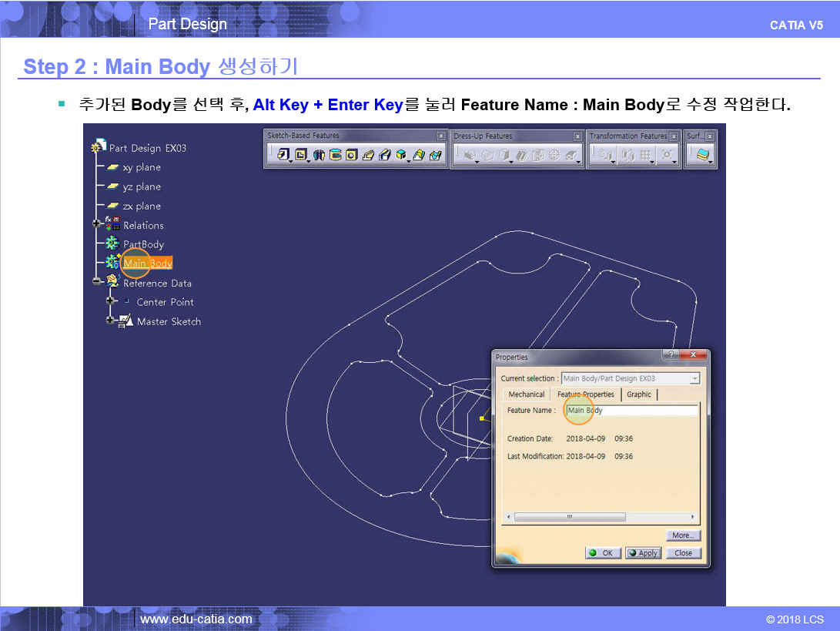Click the PartBody gear icon in tree

tap(112, 243)
